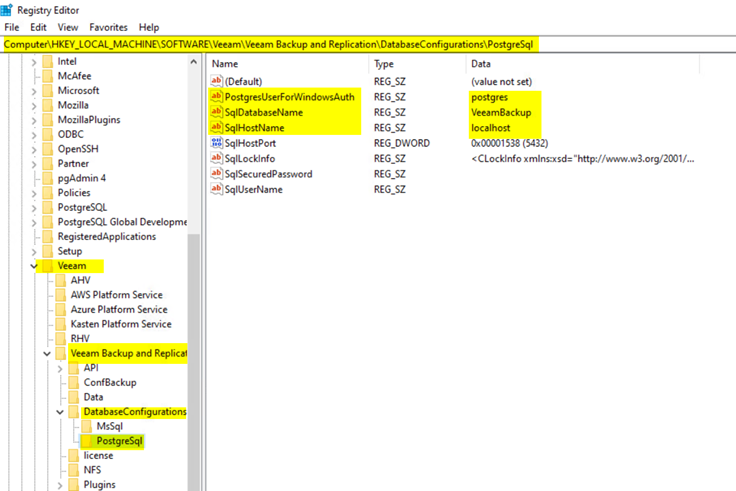Expand the Policies registry key
The image size is (736, 491).
pos(36,192)
